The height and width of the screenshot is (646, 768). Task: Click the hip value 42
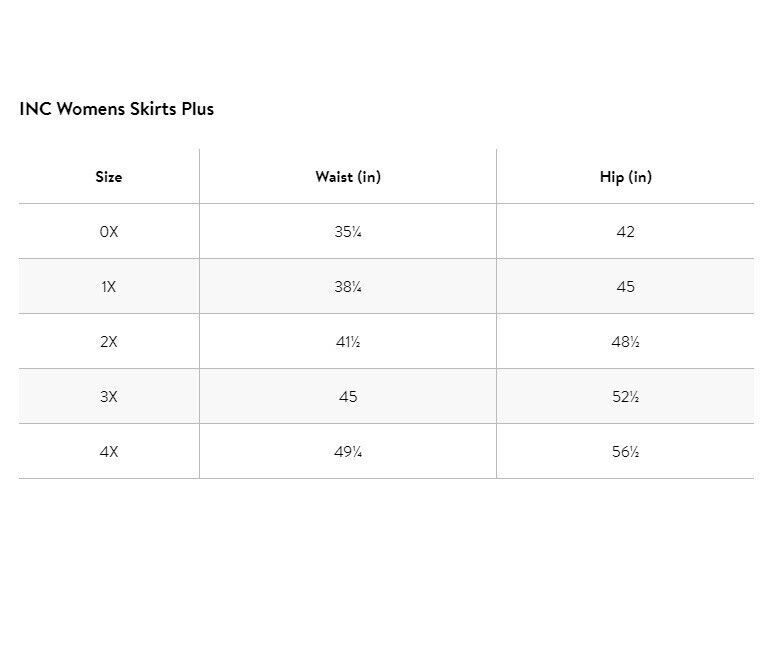625,232
